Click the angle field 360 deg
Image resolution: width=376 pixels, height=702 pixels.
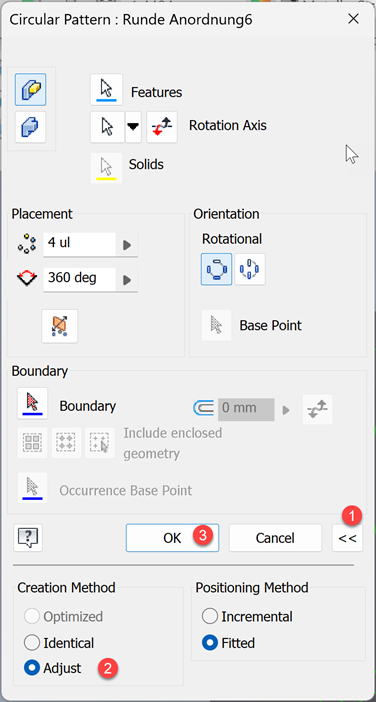pyautogui.click(x=79, y=279)
